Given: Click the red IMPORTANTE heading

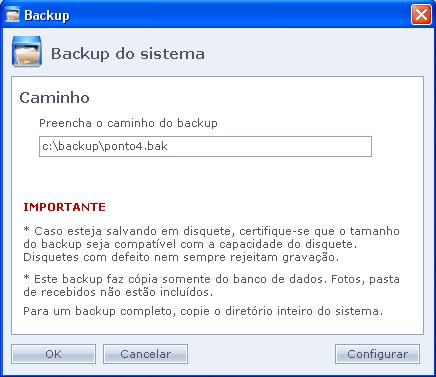Looking at the screenshot, I should 64,207.
